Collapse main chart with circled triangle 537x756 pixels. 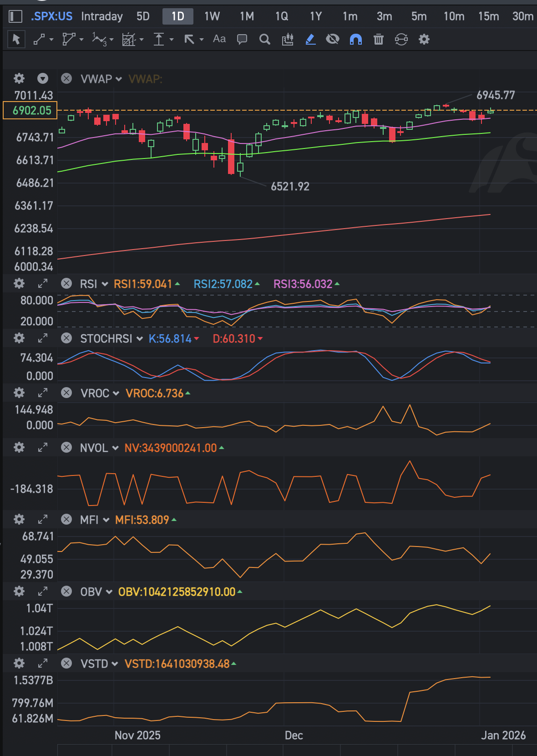point(43,79)
